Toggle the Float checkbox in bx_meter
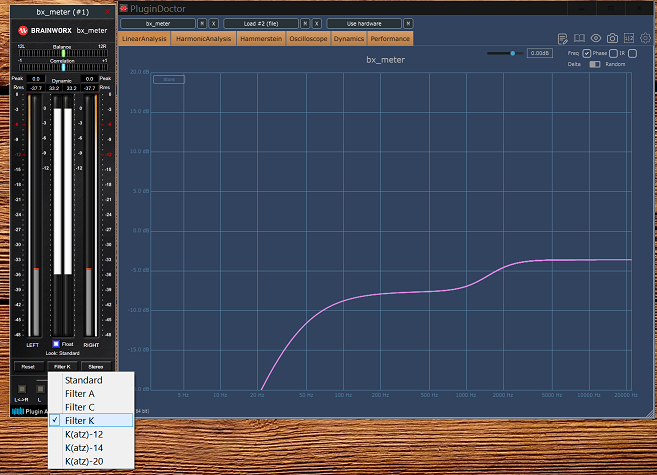 56,344
